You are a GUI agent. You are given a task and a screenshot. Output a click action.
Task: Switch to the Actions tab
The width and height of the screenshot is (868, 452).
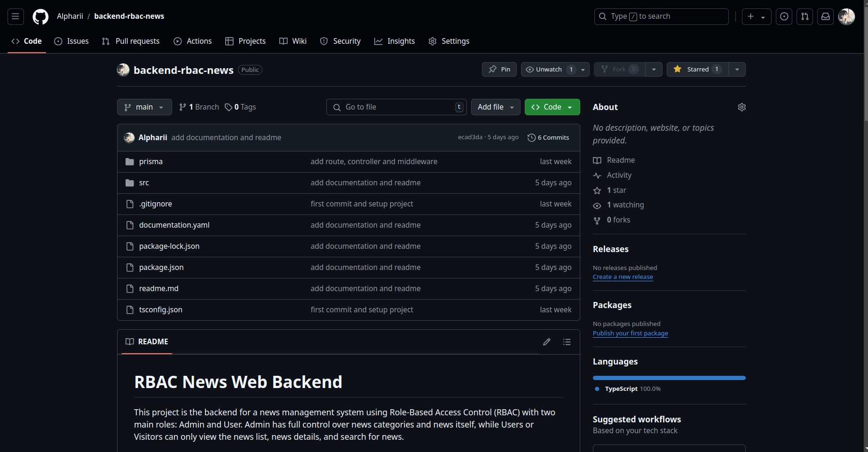click(x=193, y=41)
